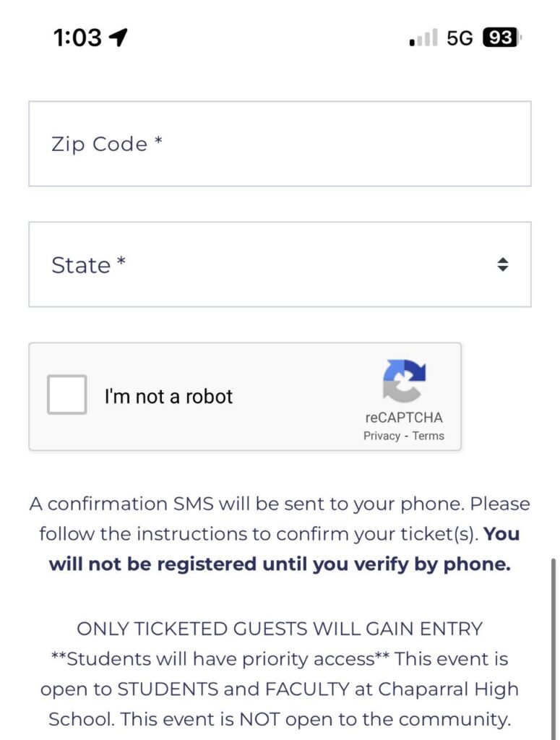Click the up-down arrows on State field
This screenshot has height=740, width=560.
(503, 264)
